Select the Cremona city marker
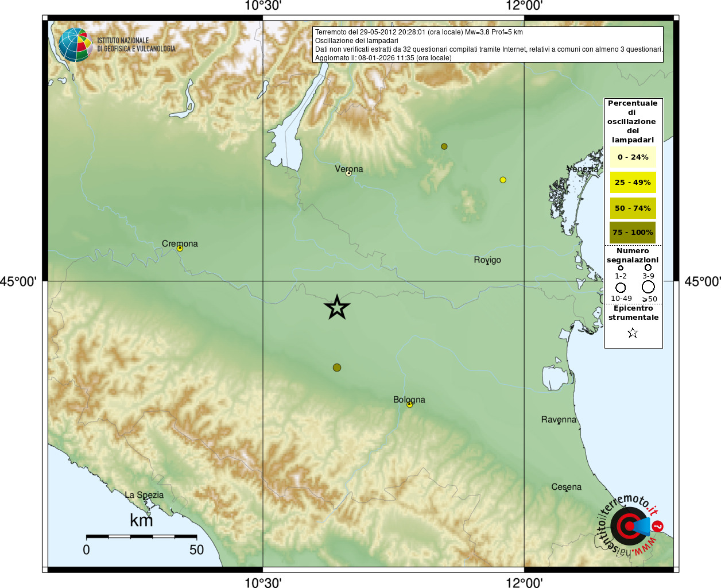Image resolution: width=721 pixels, height=588 pixels. click(180, 248)
